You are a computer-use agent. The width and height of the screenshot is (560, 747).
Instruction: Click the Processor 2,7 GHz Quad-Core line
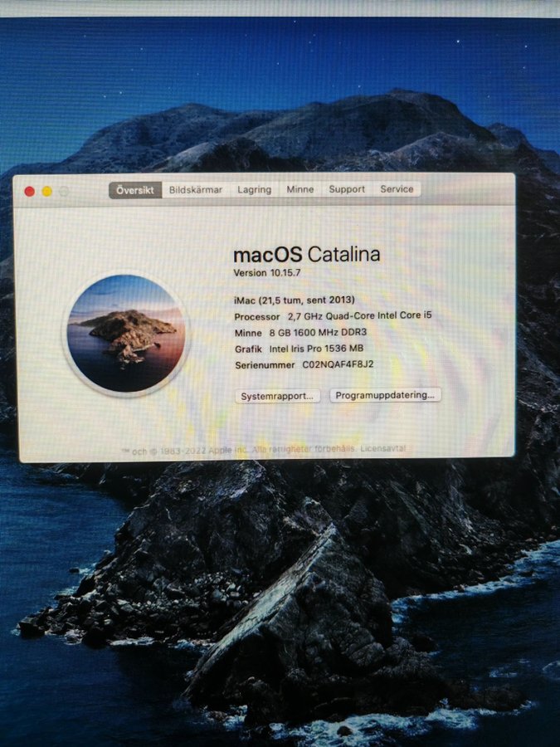coord(333,316)
